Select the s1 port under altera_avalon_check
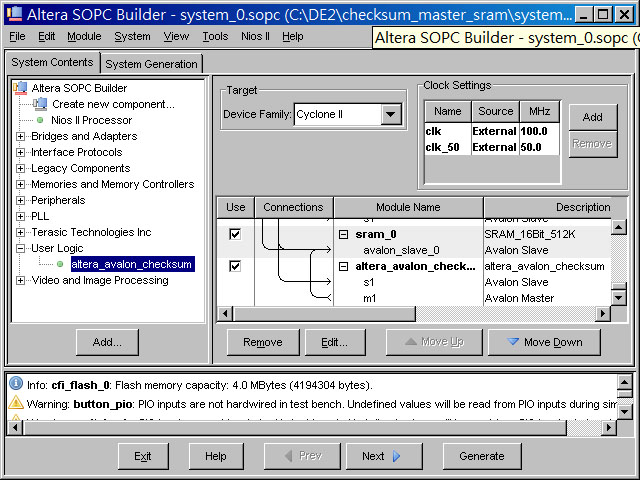The height and width of the screenshot is (480, 640). click(413, 282)
